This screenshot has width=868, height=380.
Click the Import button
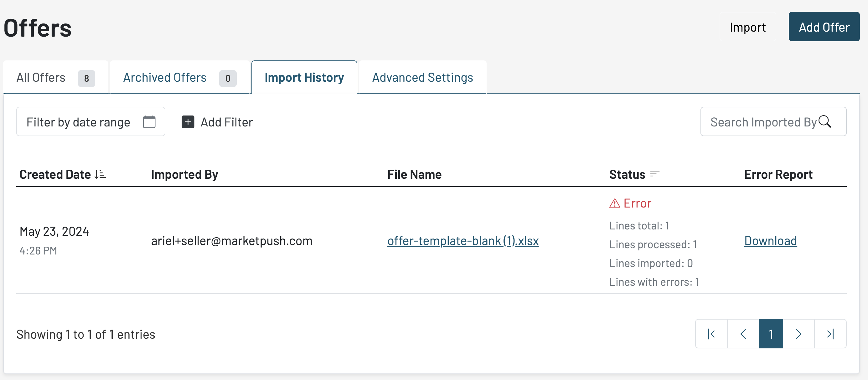pos(747,27)
